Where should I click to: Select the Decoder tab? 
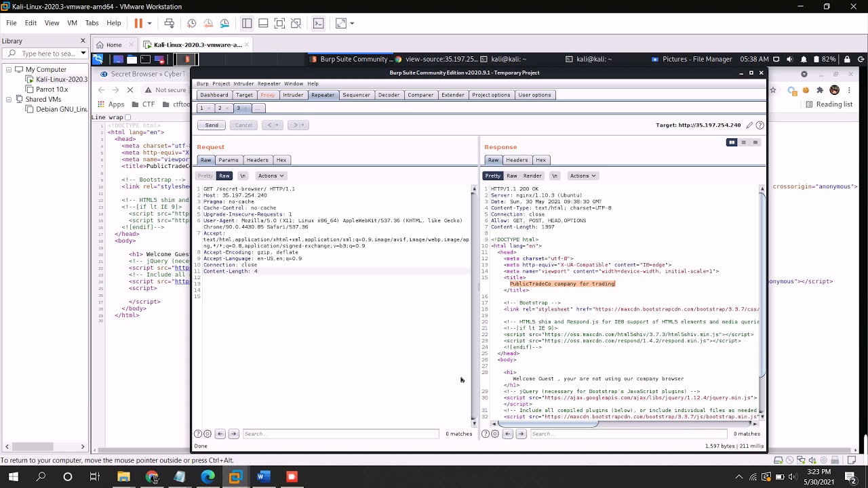[389, 95]
